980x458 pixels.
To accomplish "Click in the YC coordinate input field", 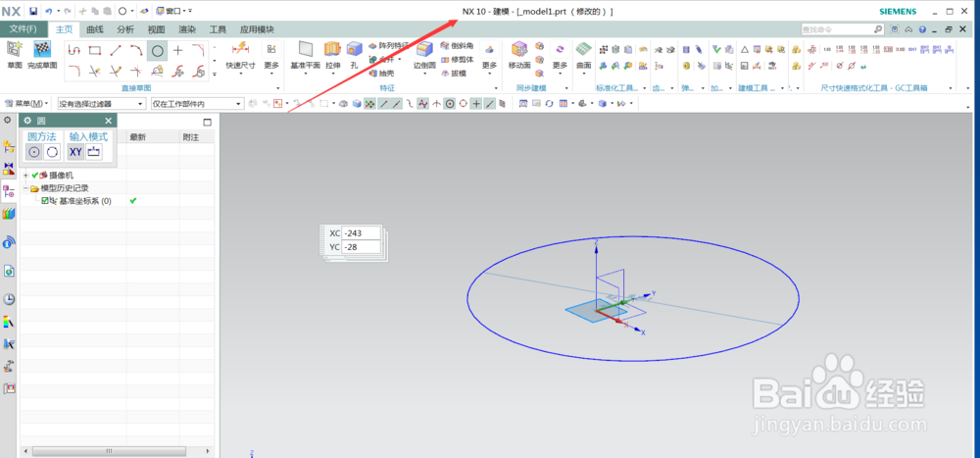I will tap(362, 247).
